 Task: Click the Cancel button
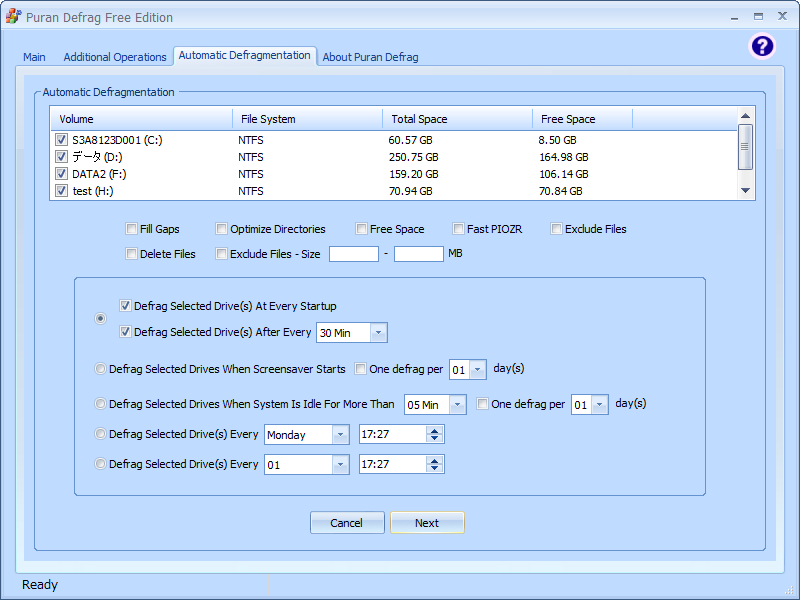[x=347, y=522]
